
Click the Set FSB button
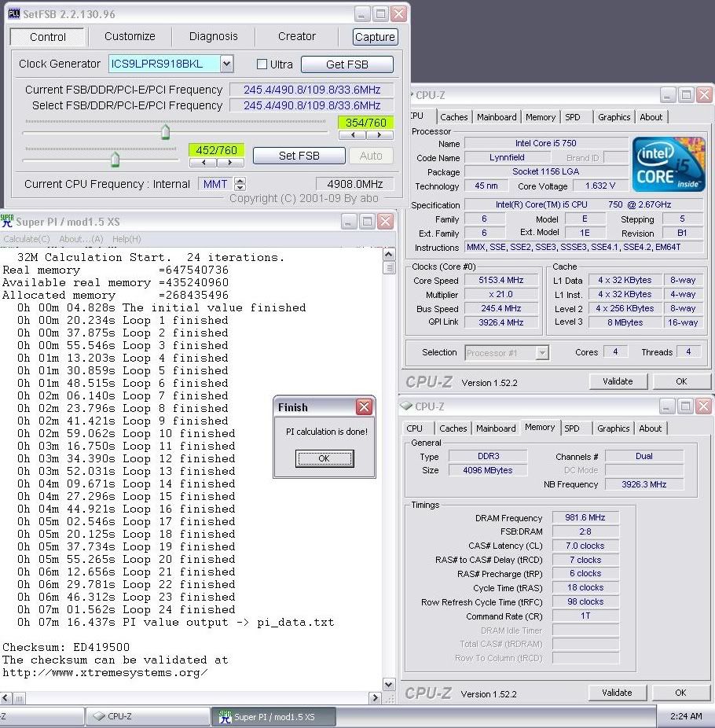pos(299,156)
